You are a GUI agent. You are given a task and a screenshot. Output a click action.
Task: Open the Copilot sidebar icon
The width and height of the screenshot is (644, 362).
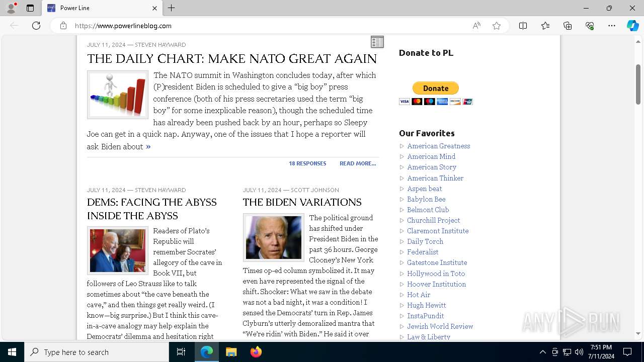[x=632, y=26]
